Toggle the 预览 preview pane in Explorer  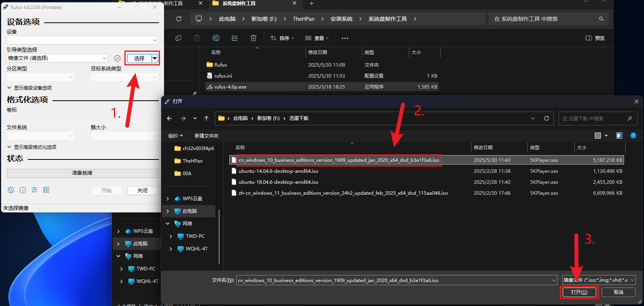[x=595, y=38]
